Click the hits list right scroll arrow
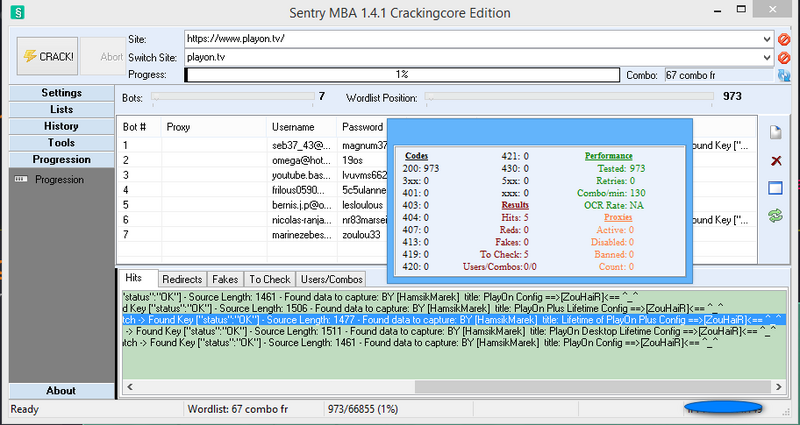800x425 pixels. tap(779, 387)
